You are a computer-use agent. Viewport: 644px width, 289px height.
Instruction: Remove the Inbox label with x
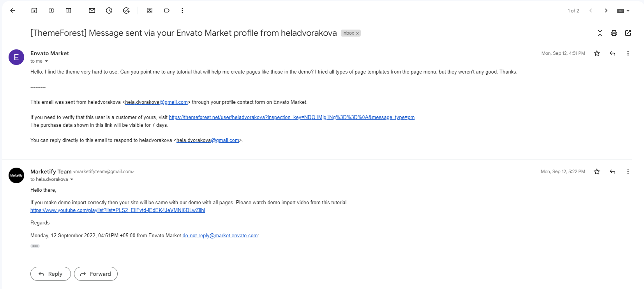pos(357,33)
